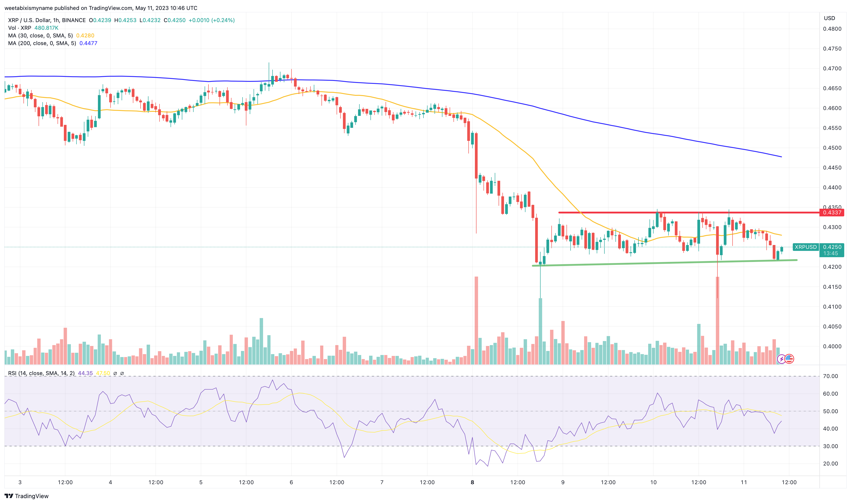This screenshot has height=504, width=851.
Task: Click the 0.4250 current price label with countdown
Action: click(832, 250)
